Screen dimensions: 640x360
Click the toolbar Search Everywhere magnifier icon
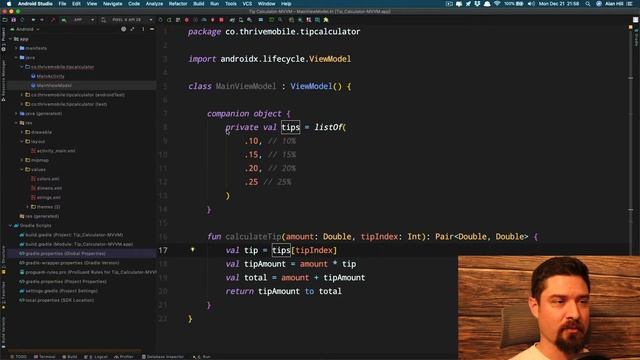tap(280, 20)
